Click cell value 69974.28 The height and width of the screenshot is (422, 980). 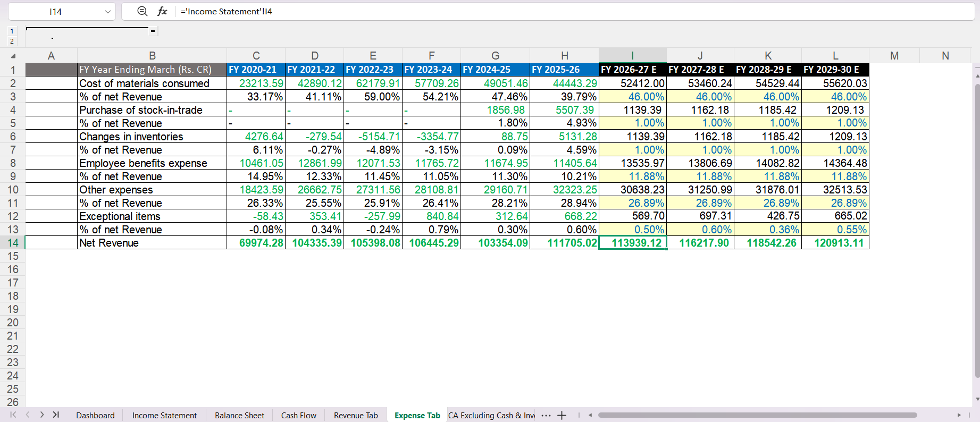click(256, 243)
